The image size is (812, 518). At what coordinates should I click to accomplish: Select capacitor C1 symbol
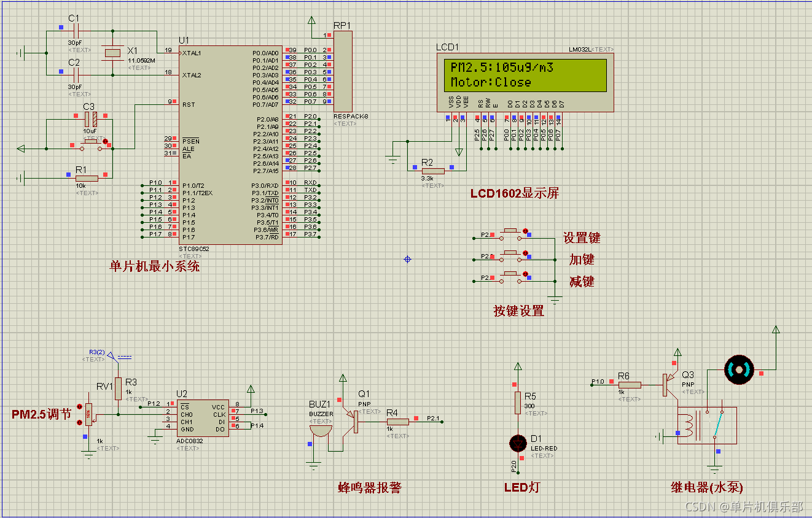tap(74, 31)
